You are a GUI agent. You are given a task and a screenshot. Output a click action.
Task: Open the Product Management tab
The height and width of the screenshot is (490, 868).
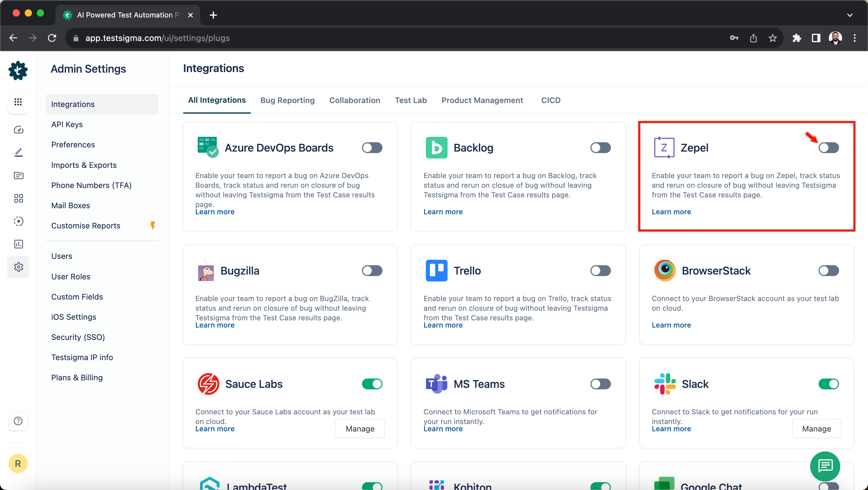482,100
